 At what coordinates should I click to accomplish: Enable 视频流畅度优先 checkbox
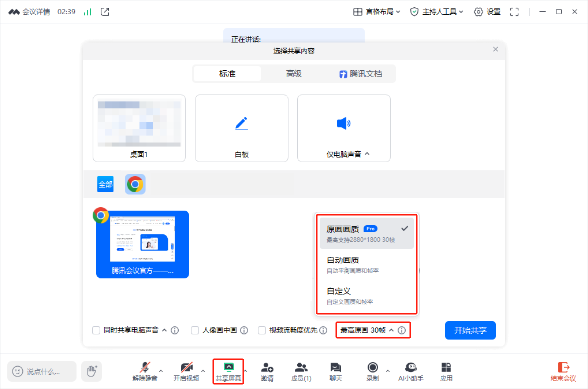[x=262, y=330]
